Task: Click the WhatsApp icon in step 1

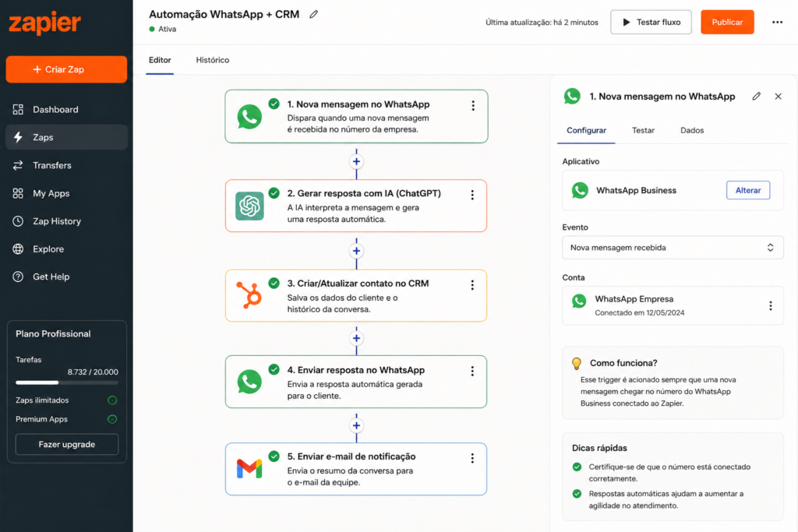Action: 249,117
